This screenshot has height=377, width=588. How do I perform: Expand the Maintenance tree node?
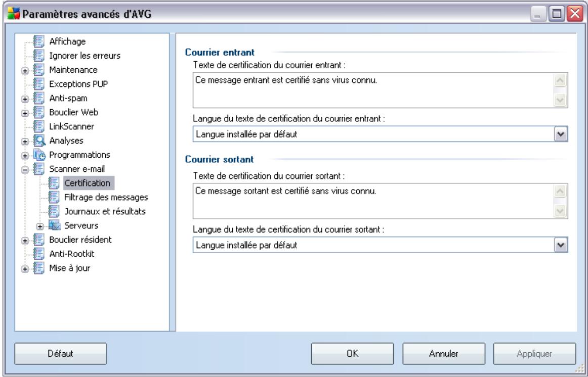pos(25,71)
